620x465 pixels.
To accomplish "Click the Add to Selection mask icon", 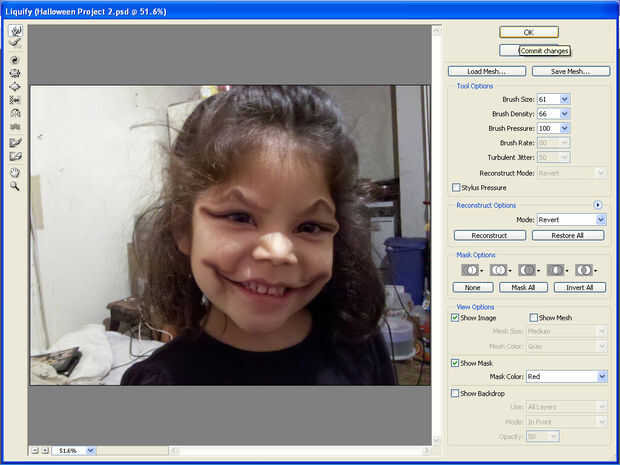I will point(500,270).
